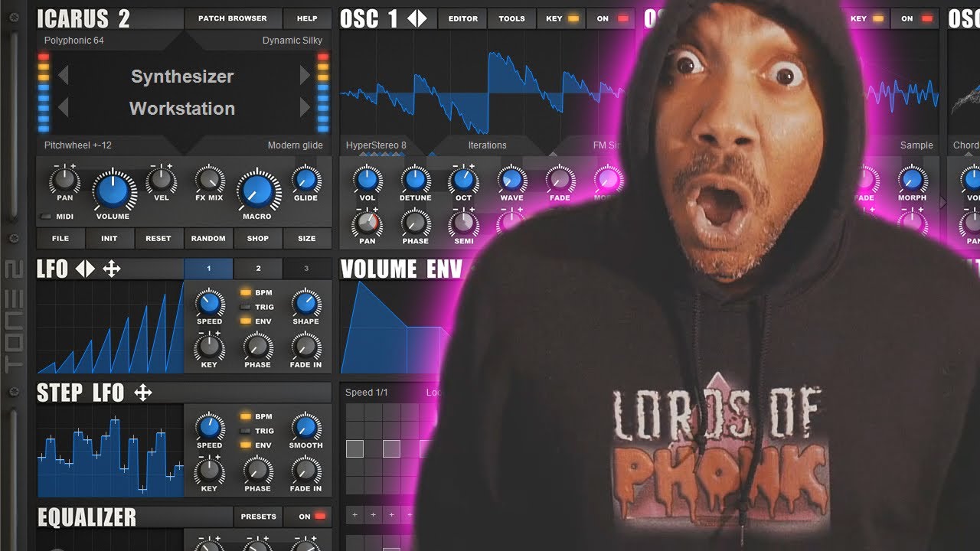Click the FILE button

click(x=60, y=238)
